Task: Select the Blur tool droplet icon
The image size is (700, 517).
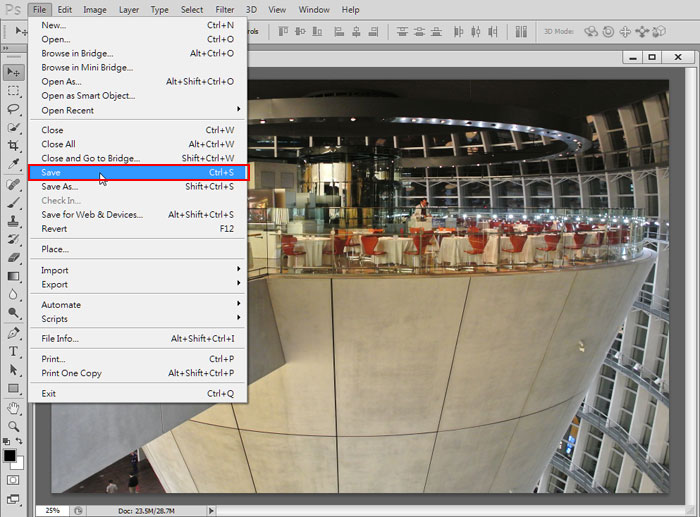Action: 13,294
